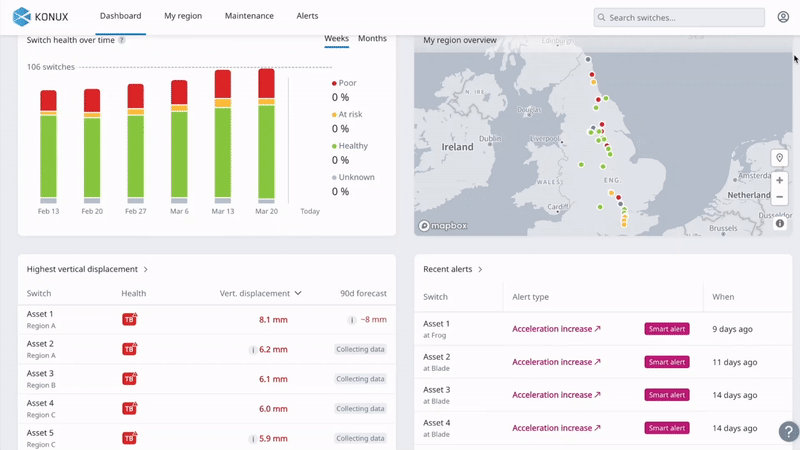Zoom in on the region map
The width and height of the screenshot is (800, 450).
pyautogui.click(x=779, y=181)
